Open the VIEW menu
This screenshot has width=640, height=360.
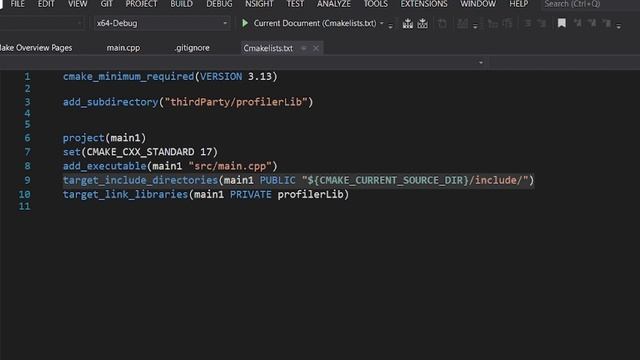(x=78, y=4)
